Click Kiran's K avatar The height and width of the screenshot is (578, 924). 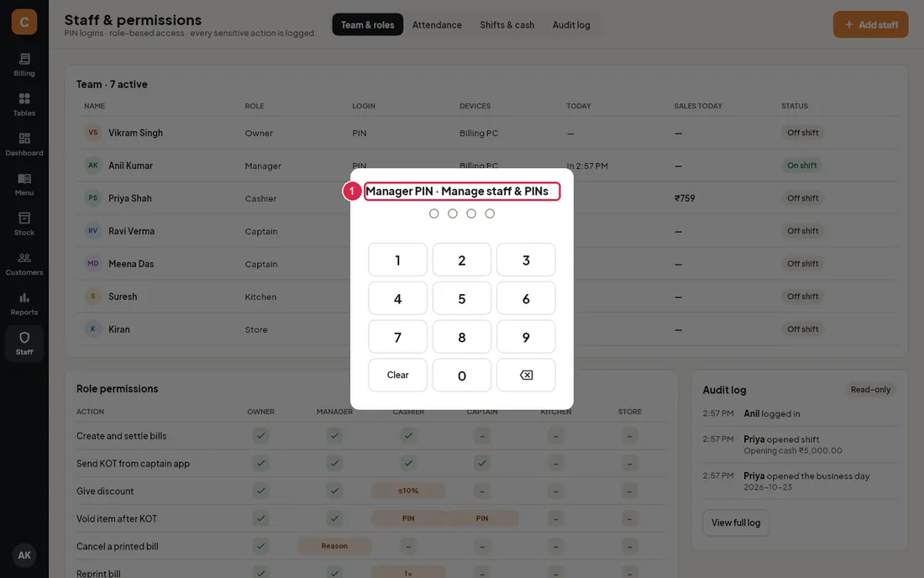coord(92,328)
